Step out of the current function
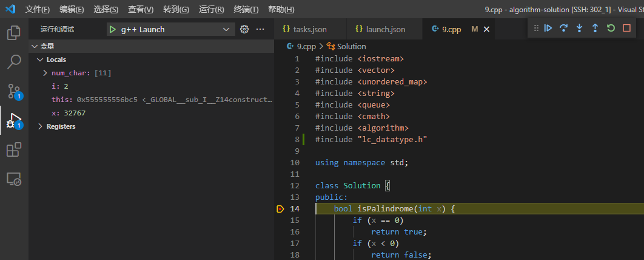Screen dimensions: 644x260 point(595,28)
